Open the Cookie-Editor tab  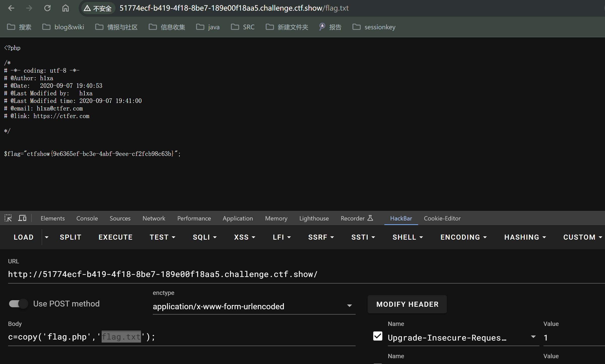coord(442,218)
